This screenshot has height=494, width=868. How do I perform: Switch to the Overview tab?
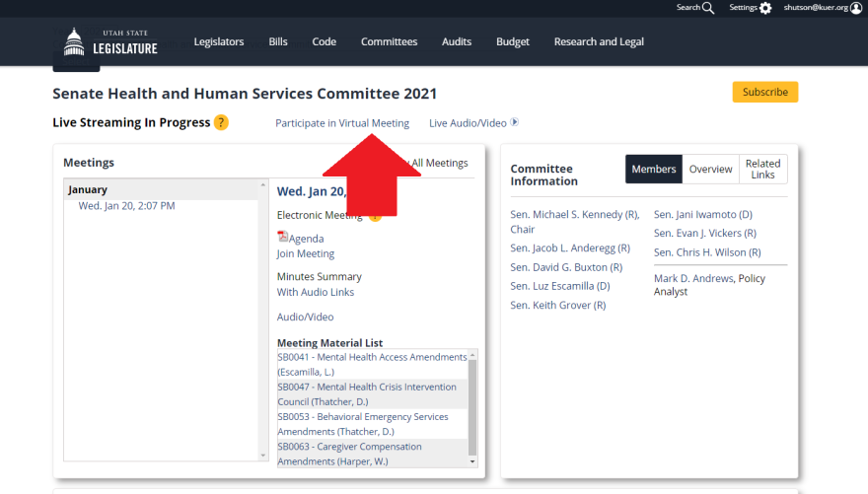coord(710,170)
